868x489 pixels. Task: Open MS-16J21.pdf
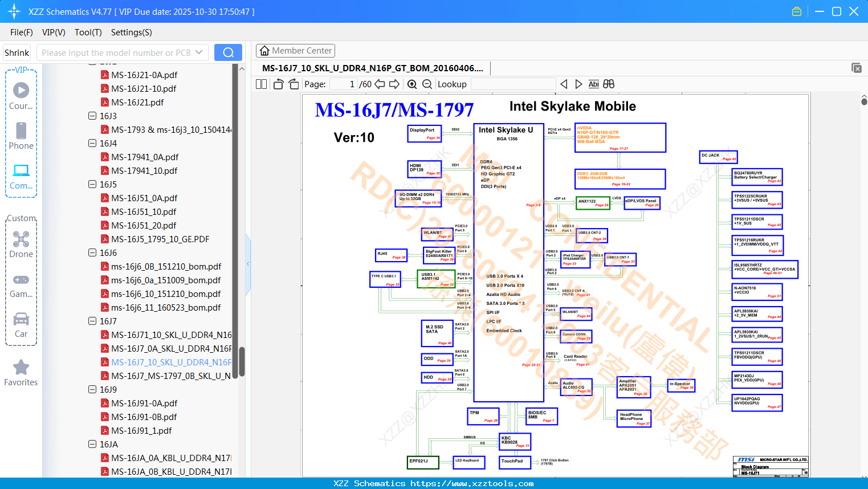pyautogui.click(x=137, y=102)
